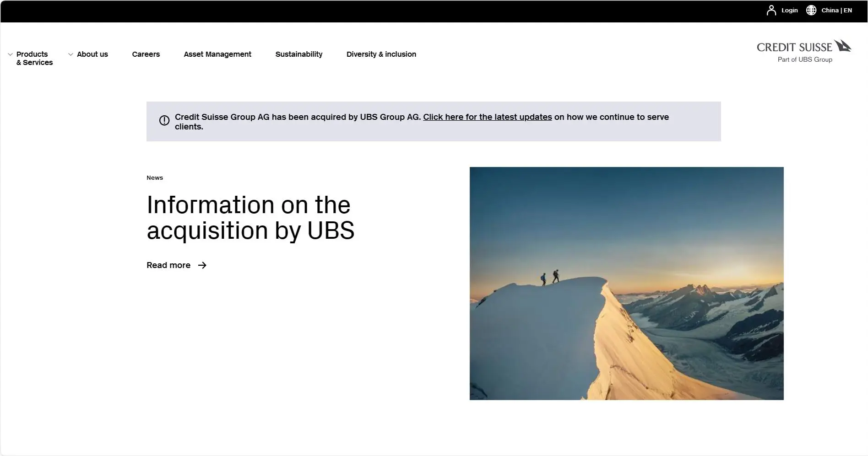Change region via China | EN

point(836,10)
